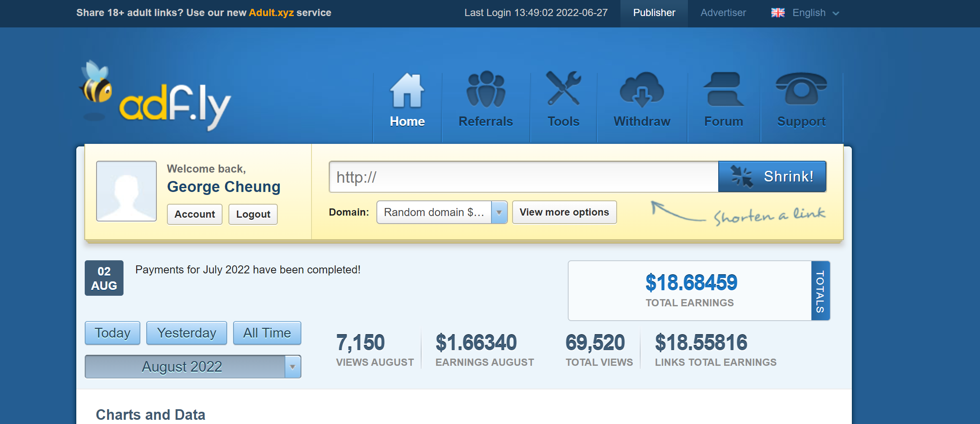Click the 02 AUG date badge
The image size is (980, 424).
point(104,278)
